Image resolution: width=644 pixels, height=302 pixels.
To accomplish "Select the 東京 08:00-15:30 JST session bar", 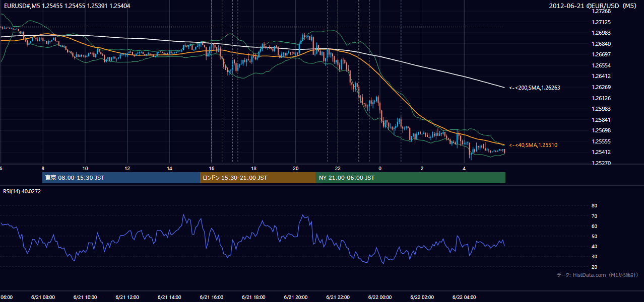I will (x=121, y=178).
